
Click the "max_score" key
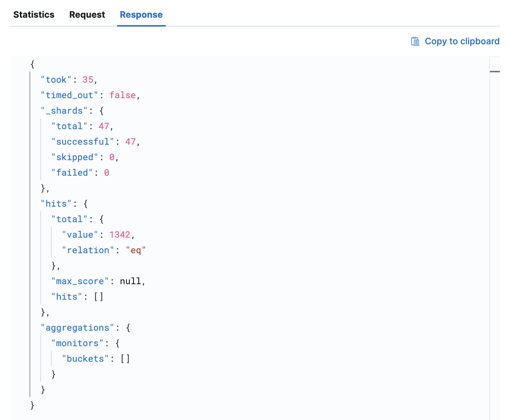coord(80,281)
